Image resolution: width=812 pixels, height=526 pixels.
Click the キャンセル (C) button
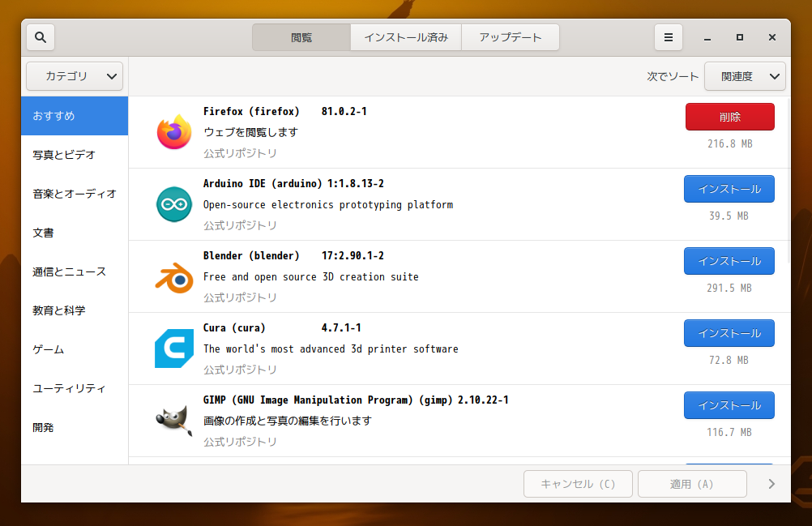[x=578, y=484]
